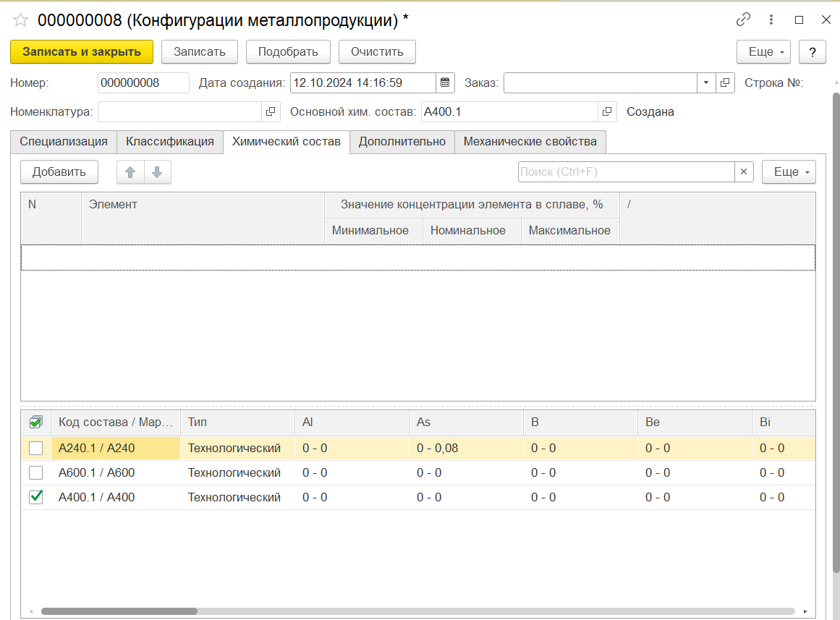Move row down with arrow button

point(158,172)
